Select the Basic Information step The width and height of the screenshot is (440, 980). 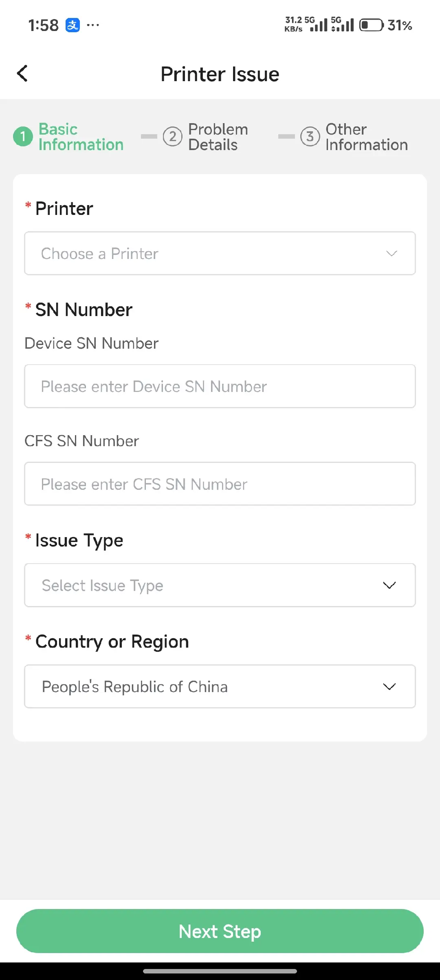pos(81,137)
